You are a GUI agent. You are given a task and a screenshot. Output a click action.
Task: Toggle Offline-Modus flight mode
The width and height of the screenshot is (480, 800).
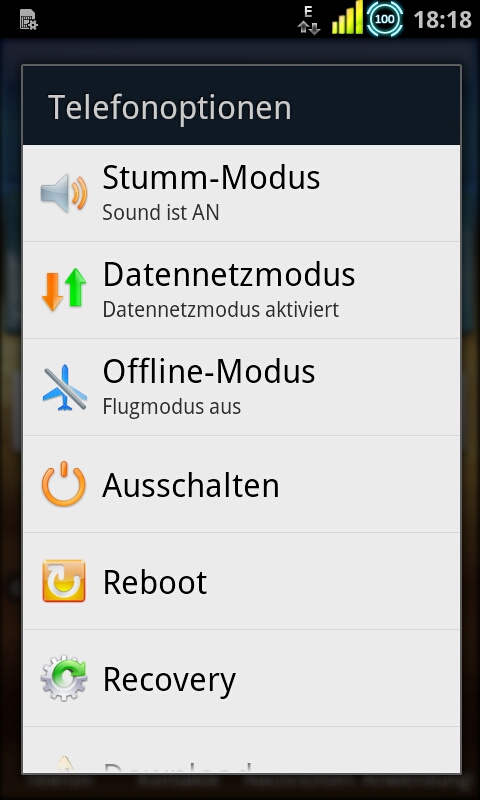click(241, 387)
